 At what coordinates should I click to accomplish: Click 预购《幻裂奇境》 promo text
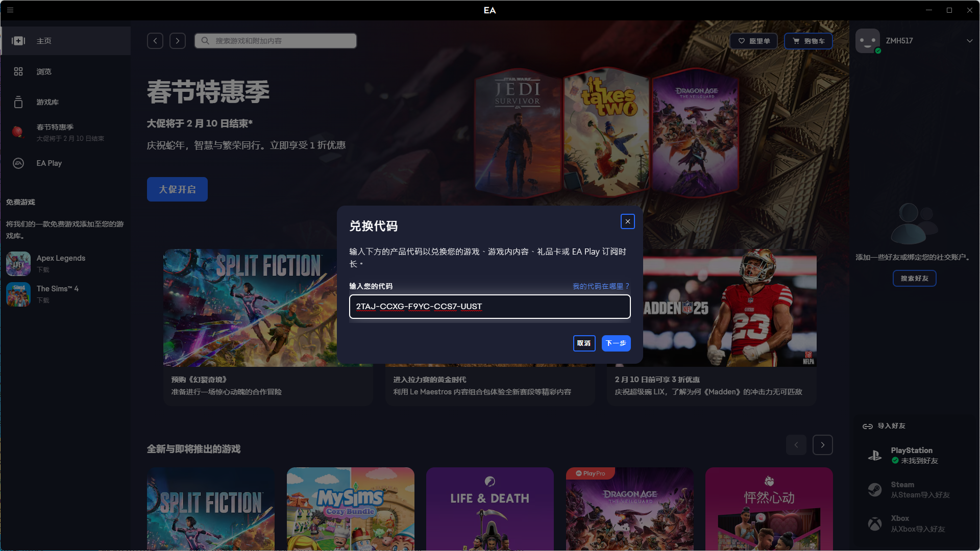point(199,380)
